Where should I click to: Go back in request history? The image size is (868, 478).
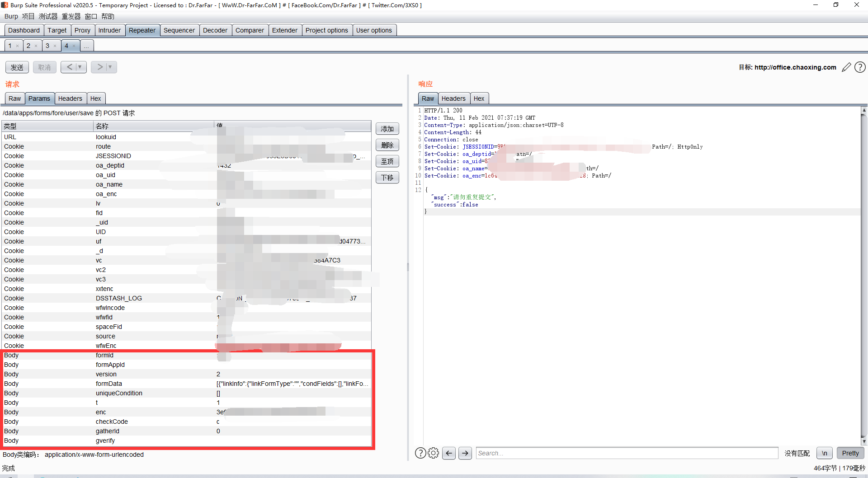pos(69,67)
